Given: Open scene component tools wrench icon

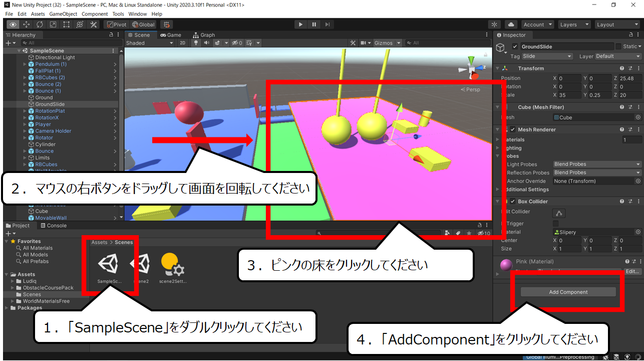Looking at the screenshot, I should 353,43.
